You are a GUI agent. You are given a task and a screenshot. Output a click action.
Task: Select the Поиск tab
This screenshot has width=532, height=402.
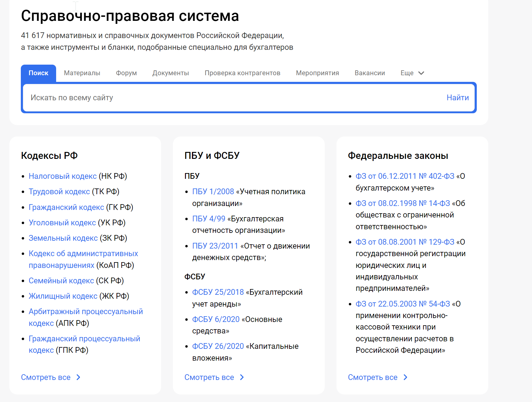click(x=38, y=73)
